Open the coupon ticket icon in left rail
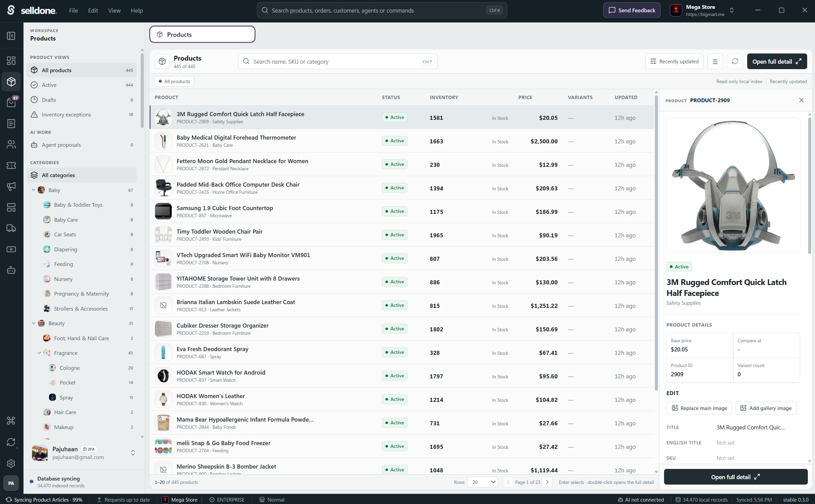815x504 pixels. 11,166
